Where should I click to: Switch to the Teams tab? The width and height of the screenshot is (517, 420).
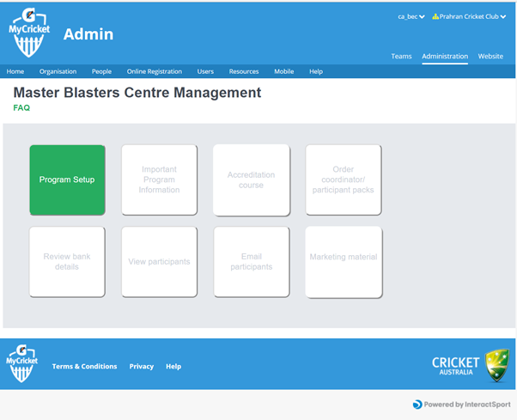click(401, 56)
